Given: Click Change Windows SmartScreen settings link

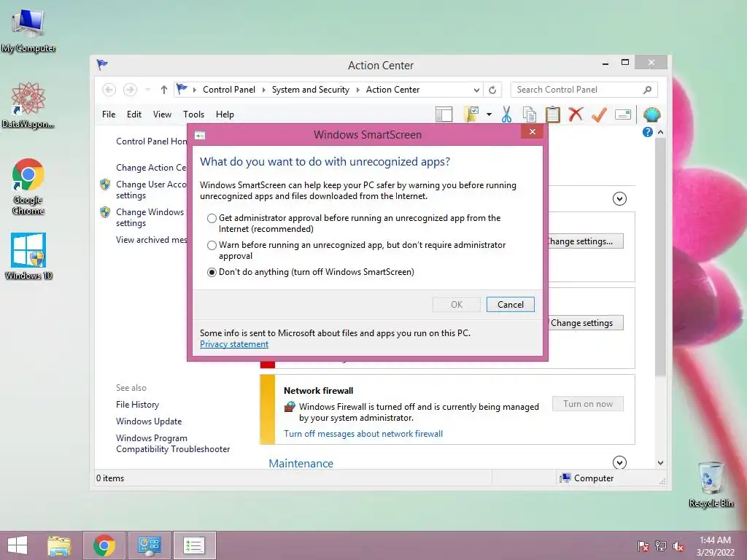Looking at the screenshot, I should point(150,217).
